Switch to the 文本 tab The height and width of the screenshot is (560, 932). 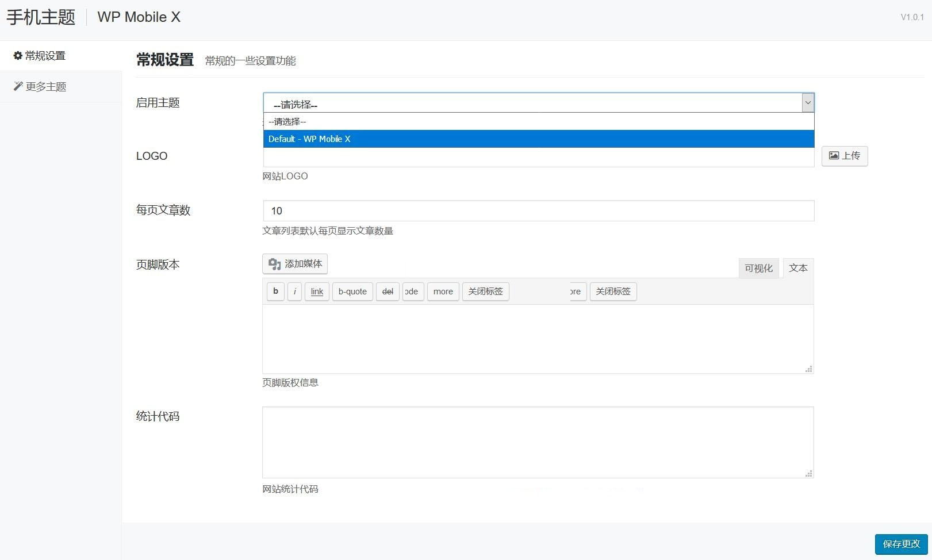click(x=798, y=268)
